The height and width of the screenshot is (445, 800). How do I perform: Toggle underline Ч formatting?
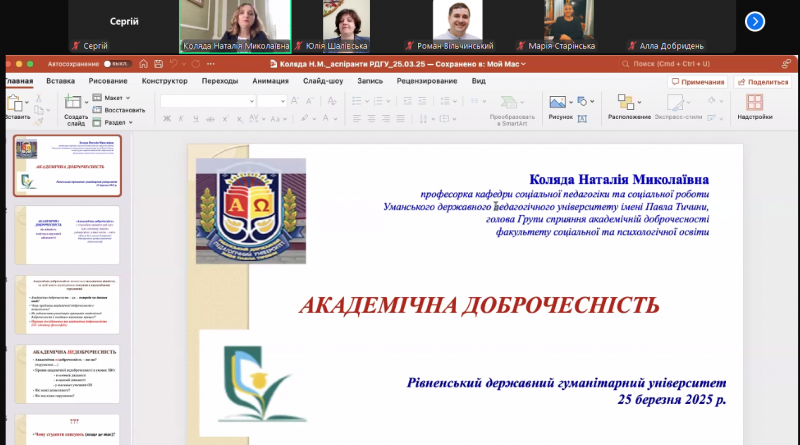click(195, 118)
